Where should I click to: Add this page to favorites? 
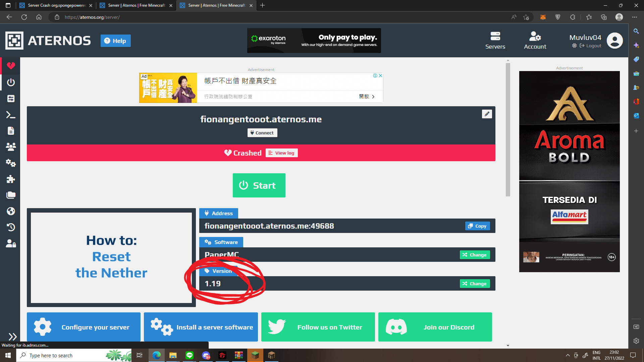click(x=526, y=17)
